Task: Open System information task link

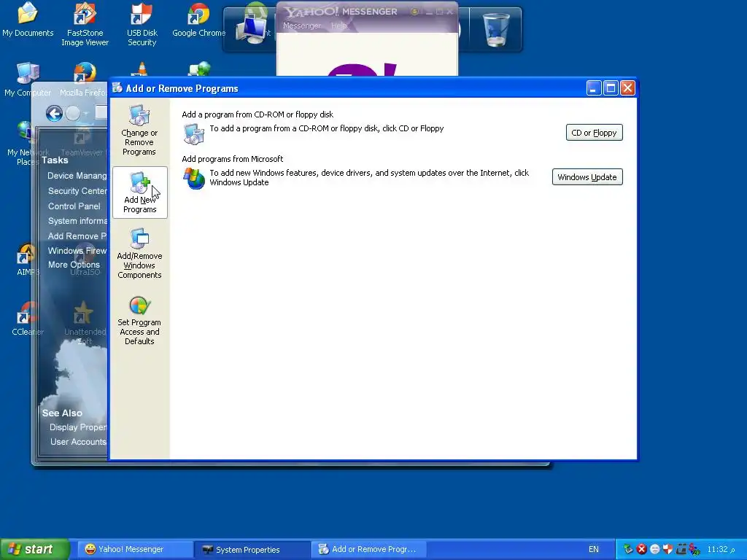Action: point(77,221)
